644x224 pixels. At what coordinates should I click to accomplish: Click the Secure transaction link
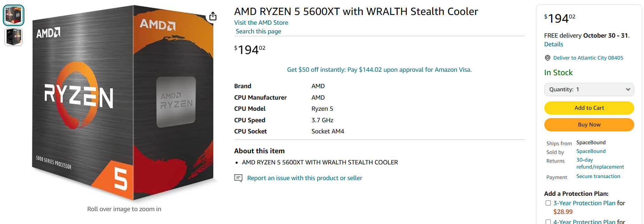point(598,176)
